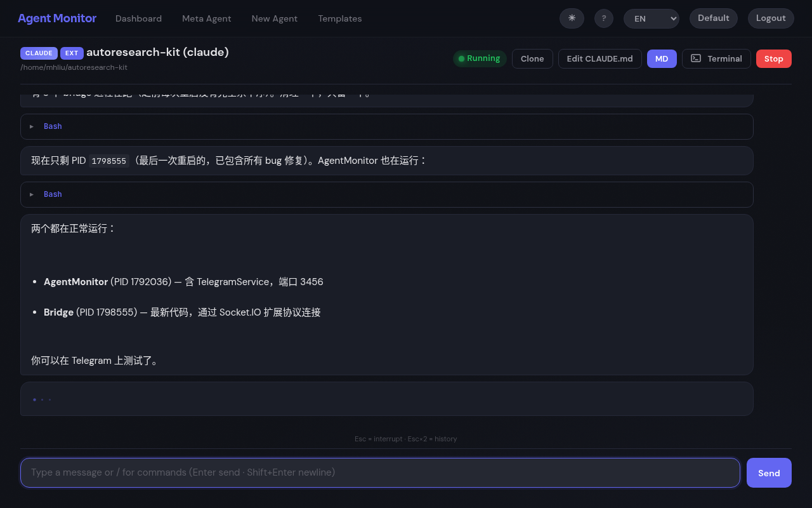
Task: Go to the Agent Monitor home logo
Action: [57, 18]
